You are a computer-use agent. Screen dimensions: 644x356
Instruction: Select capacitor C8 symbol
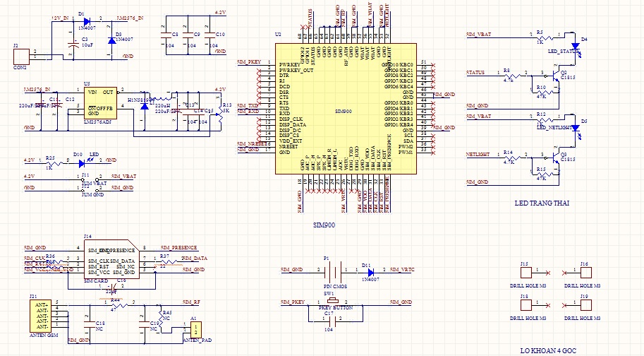coord(166,35)
